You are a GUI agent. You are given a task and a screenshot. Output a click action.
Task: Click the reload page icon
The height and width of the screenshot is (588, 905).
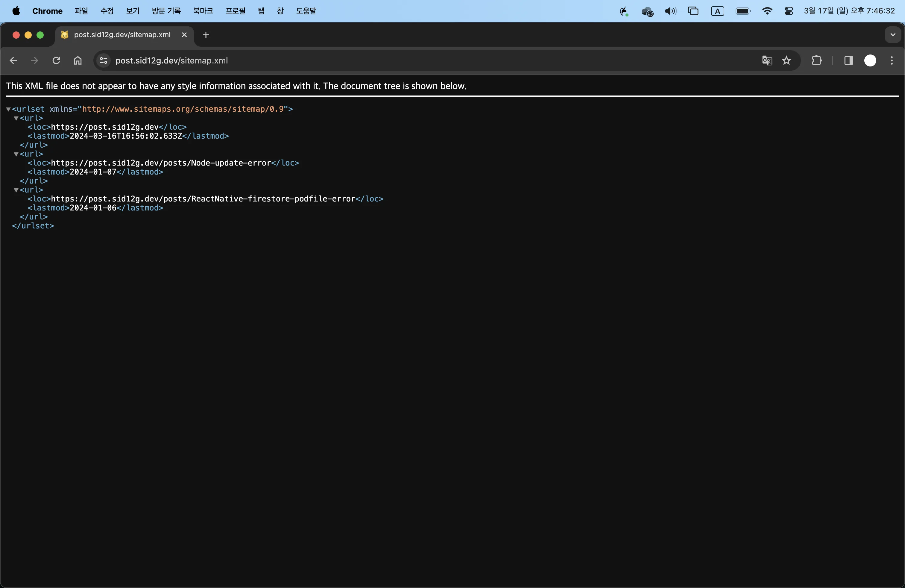pos(56,60)
